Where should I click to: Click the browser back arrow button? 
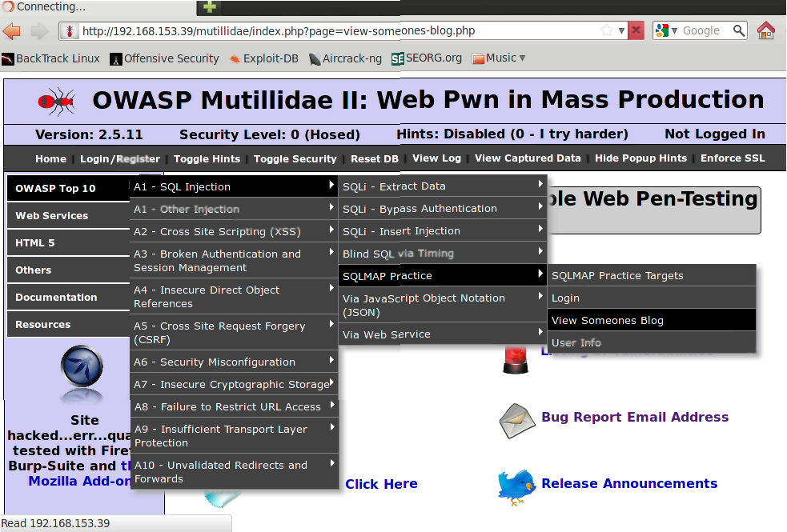click(x=12, y=31)
